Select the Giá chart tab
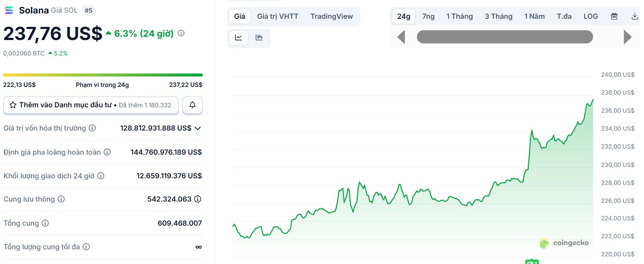 click(239, 16)
